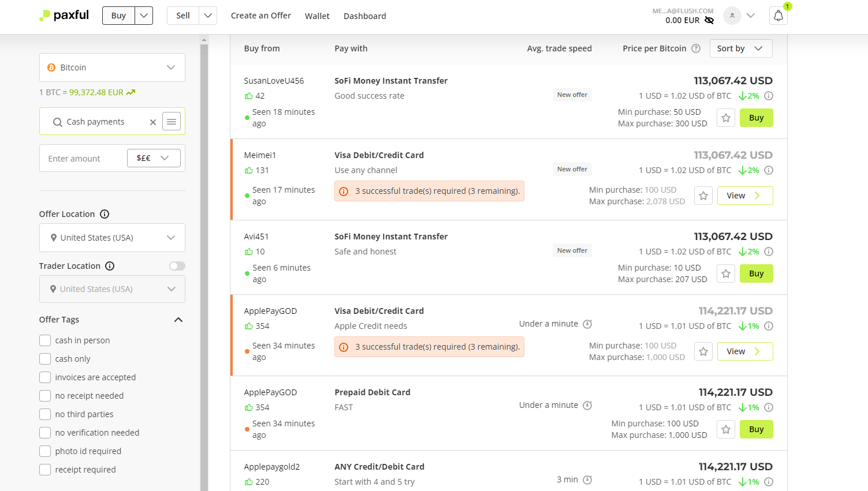This screenshot has width=868, height=491.
Task: Clear the Cash payments filter
Action: [x=153, y=122]
